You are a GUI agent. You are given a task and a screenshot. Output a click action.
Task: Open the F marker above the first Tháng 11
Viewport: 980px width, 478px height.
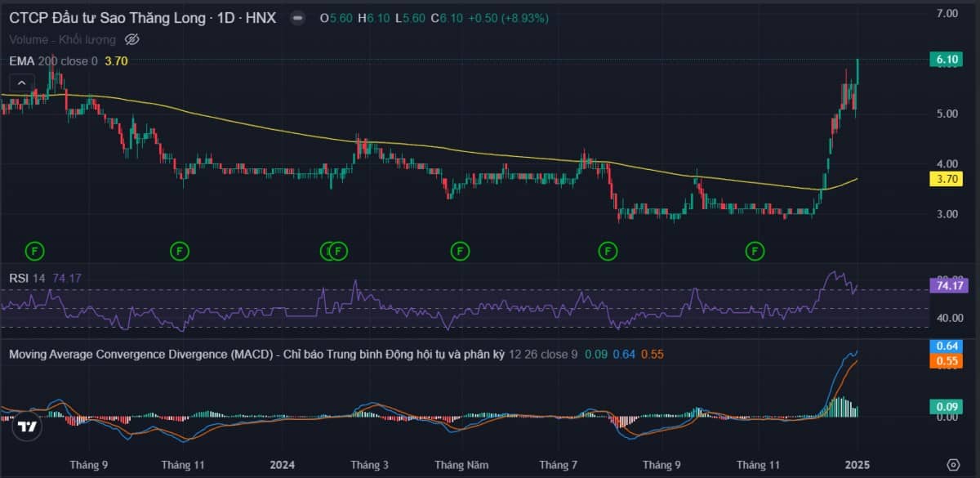click(x=180, y=250)
